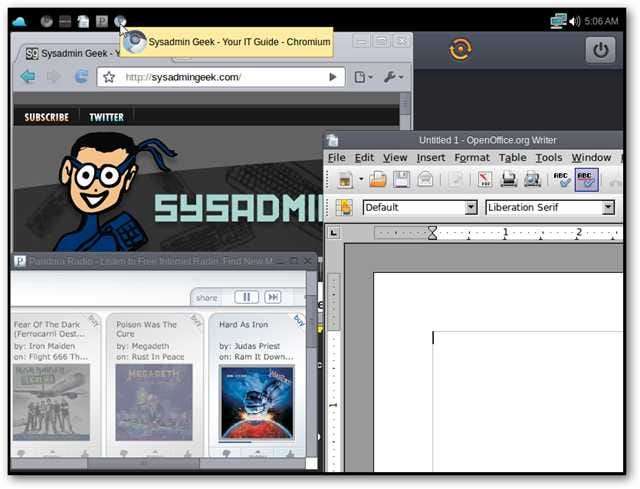This screenshot has height=489, width=640.
Task: Click the Go arrow in the address bar
Action: 333,77
